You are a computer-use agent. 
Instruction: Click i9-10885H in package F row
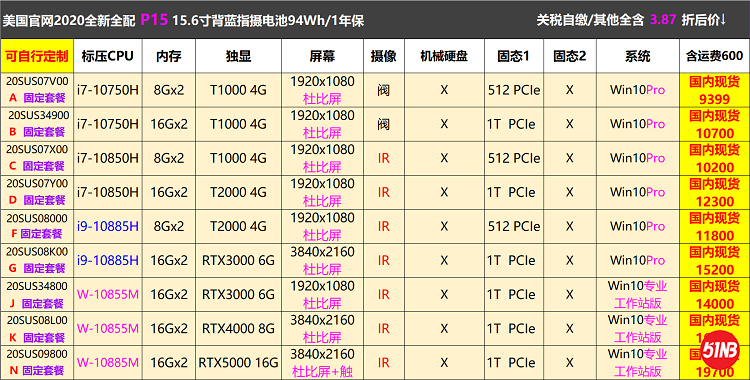click(108, 226)
